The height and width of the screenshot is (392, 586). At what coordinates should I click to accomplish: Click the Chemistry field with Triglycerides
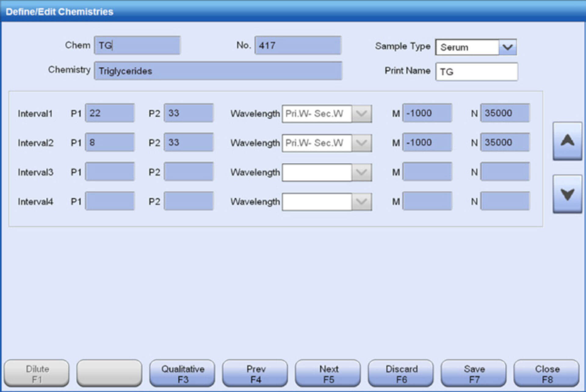pyautogui.click(x=218, y=71)
